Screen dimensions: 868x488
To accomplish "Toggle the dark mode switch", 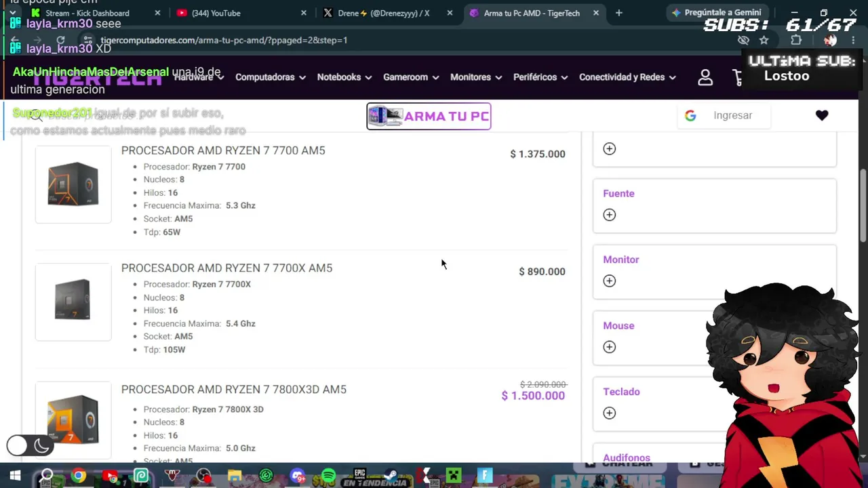I will 28,445.
